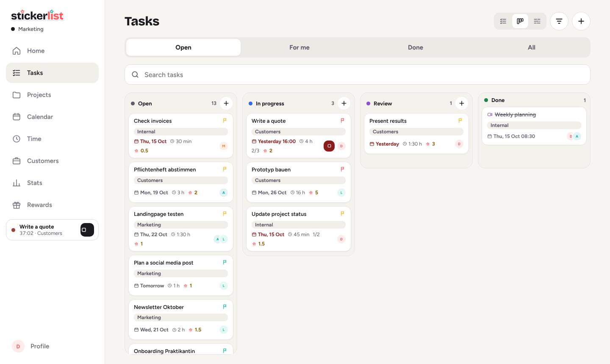Click the flag on Prototyp bauen card

pos(343,169)
